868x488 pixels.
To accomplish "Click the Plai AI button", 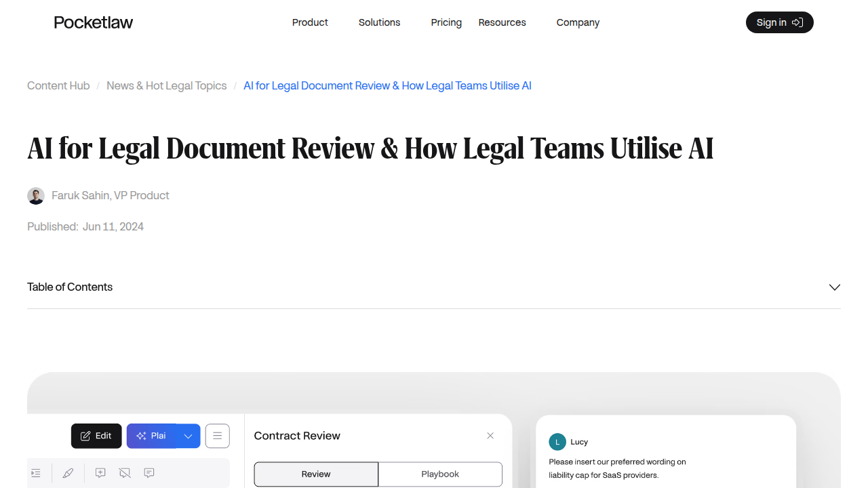I will click(151, 436).
